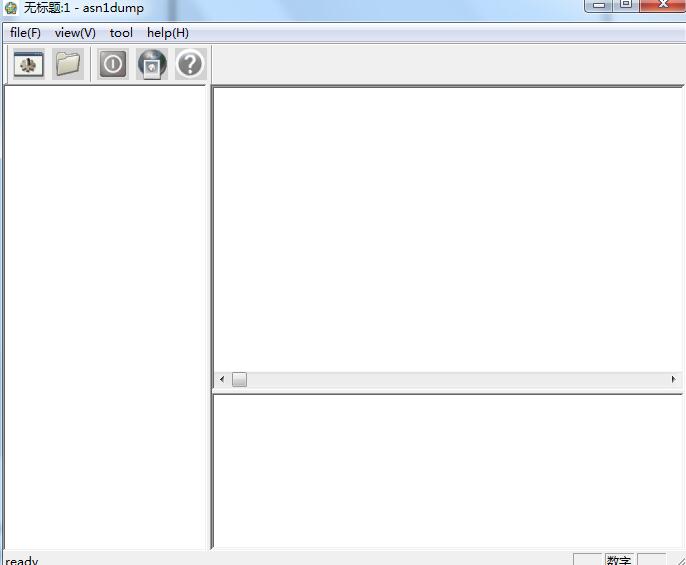Open the view(V) menu
Viewport: 686px width, 565px height.
tap(75, 33)
